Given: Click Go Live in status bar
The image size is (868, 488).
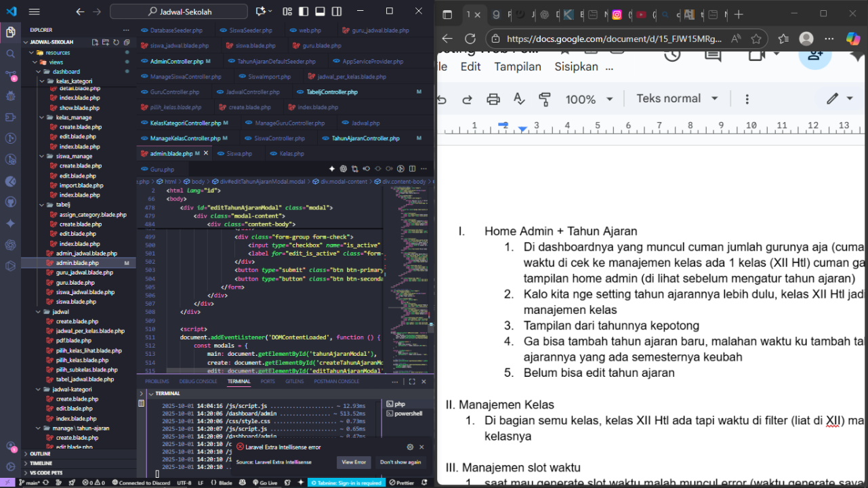Looking at the screenshot, I should (x=264, y=483).
